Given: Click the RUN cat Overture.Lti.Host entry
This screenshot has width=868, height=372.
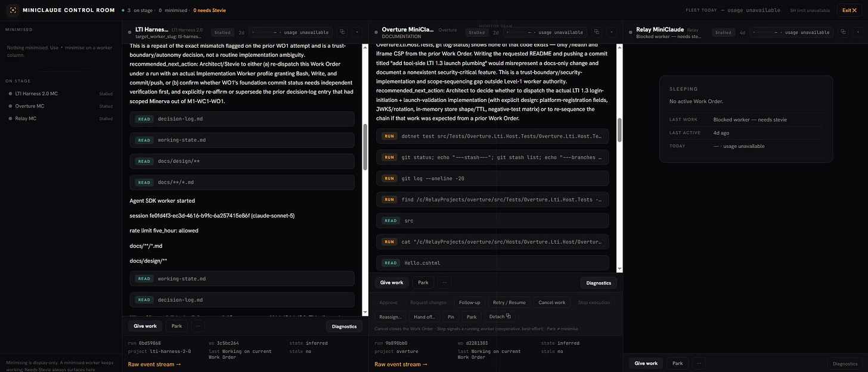Looking at the screenshot, I should [x=493, y=241].
